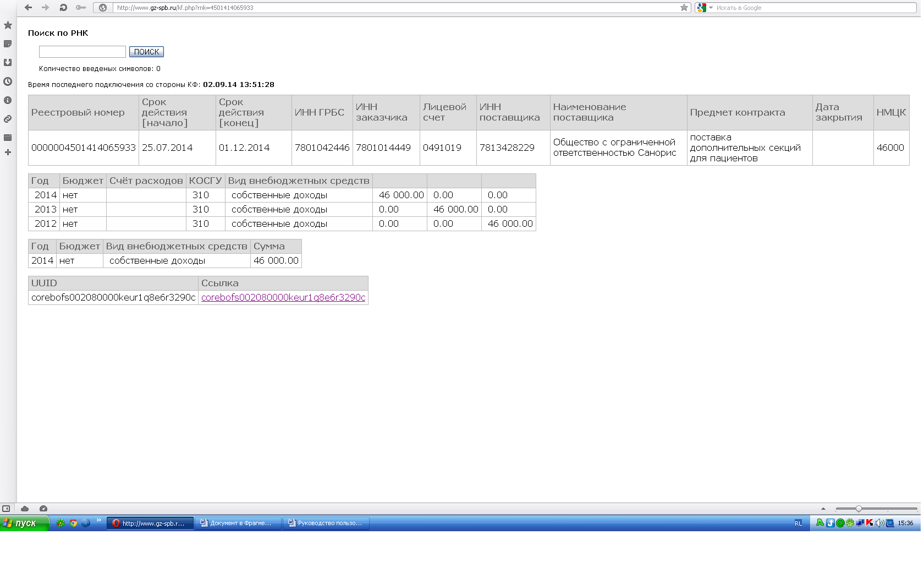Viewport: 924px width, 578px height.
Task: Open the Notes panel in the sidebar
Action: coord(8,44)
